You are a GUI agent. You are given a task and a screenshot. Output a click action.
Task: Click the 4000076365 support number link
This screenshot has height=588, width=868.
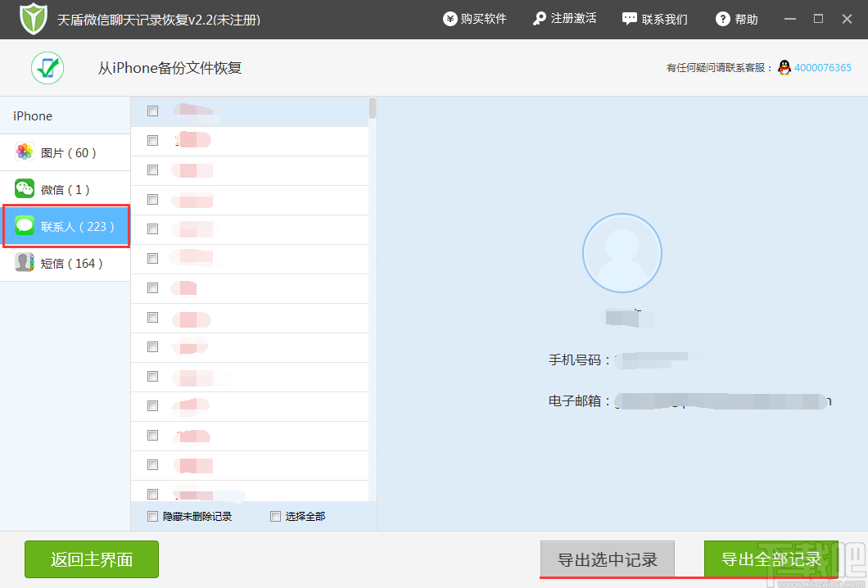pos(821,68)
